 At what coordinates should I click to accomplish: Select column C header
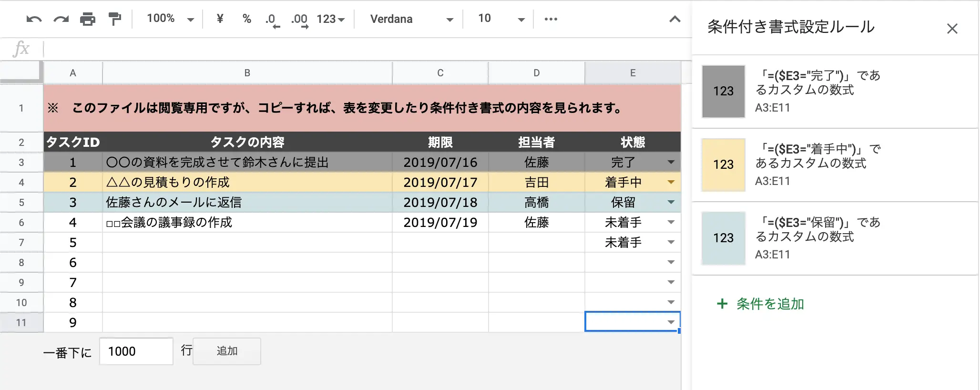tap(440, 73)
